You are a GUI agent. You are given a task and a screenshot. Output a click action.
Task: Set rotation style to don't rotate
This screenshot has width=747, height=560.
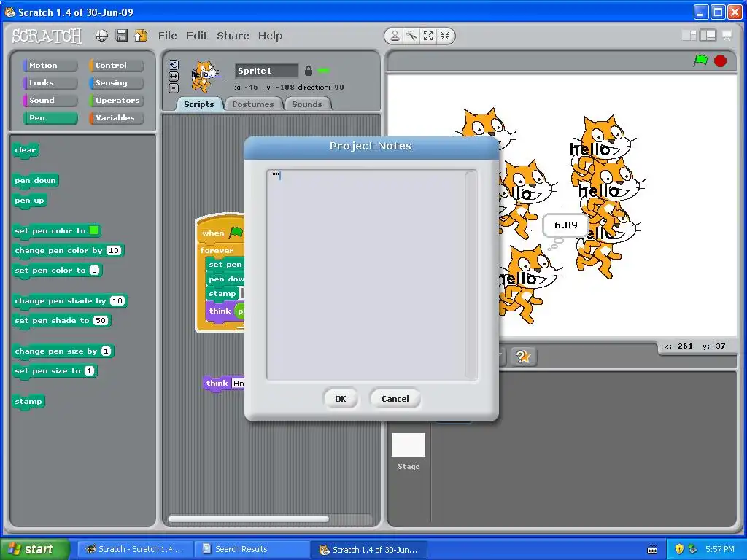coord(174,87)
